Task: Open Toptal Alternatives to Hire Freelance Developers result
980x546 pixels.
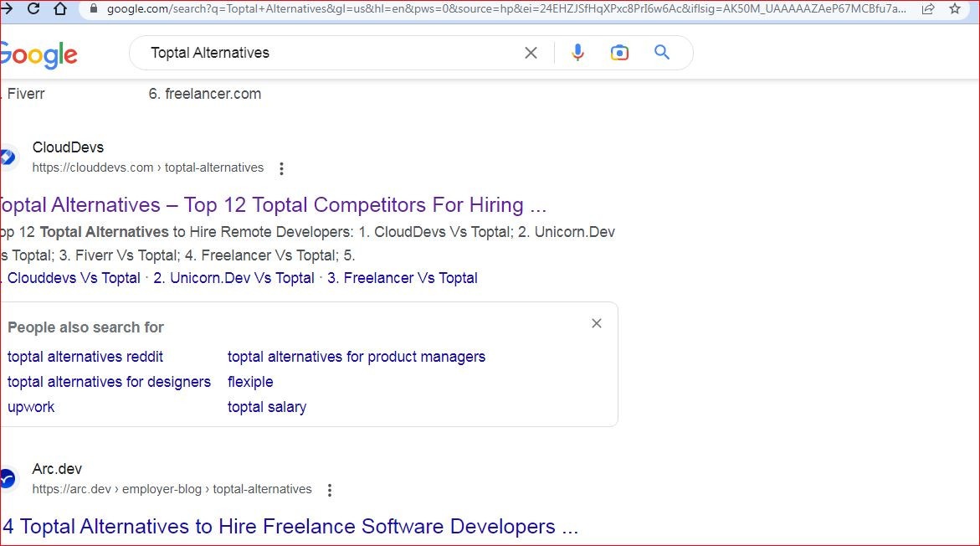Action: [290, 527]
